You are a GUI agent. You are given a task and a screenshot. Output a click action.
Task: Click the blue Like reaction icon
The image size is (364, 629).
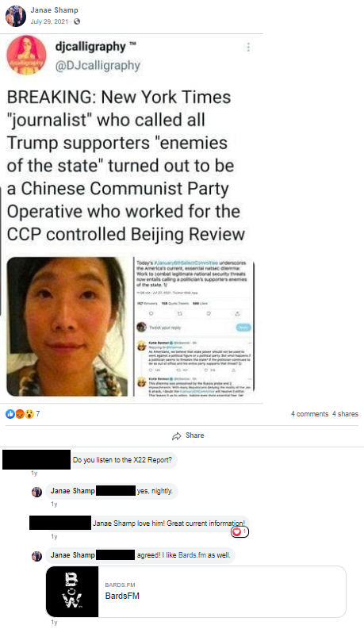tap(10, 414)
